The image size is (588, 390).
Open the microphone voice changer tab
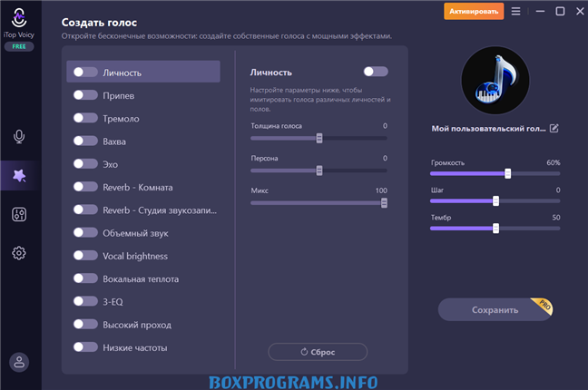(19, 137)
